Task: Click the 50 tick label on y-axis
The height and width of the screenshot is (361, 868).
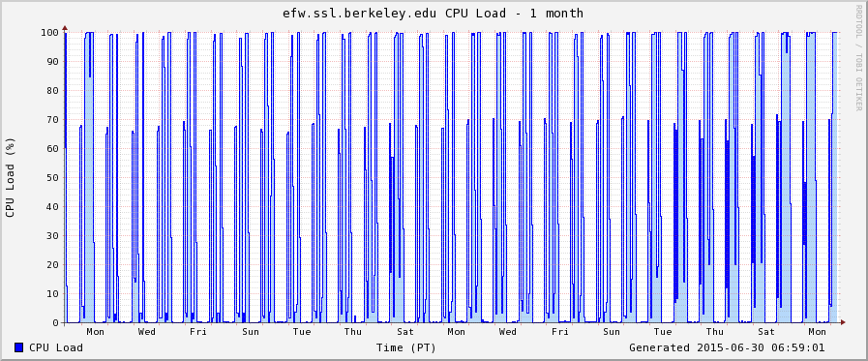Action: click(x=51, y=178)
